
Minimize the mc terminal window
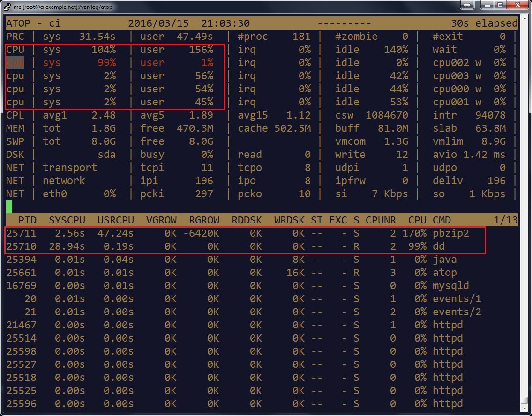[488, 5]
